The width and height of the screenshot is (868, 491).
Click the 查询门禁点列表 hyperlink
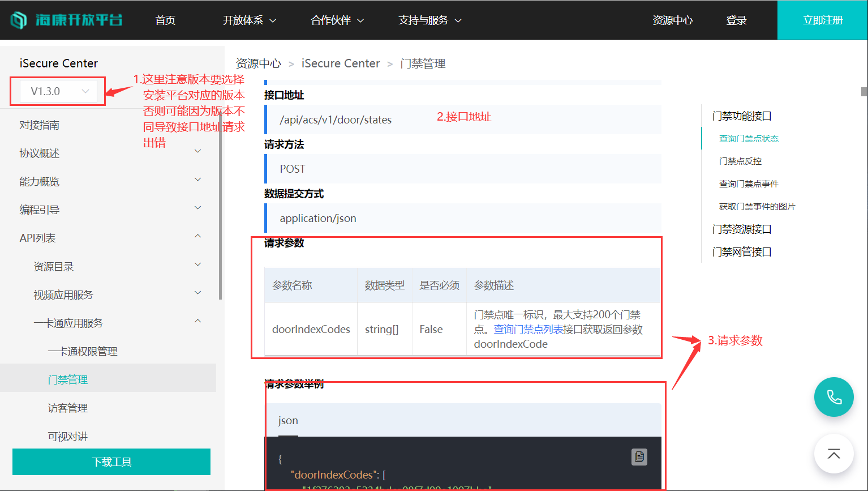tap(528, 329)
